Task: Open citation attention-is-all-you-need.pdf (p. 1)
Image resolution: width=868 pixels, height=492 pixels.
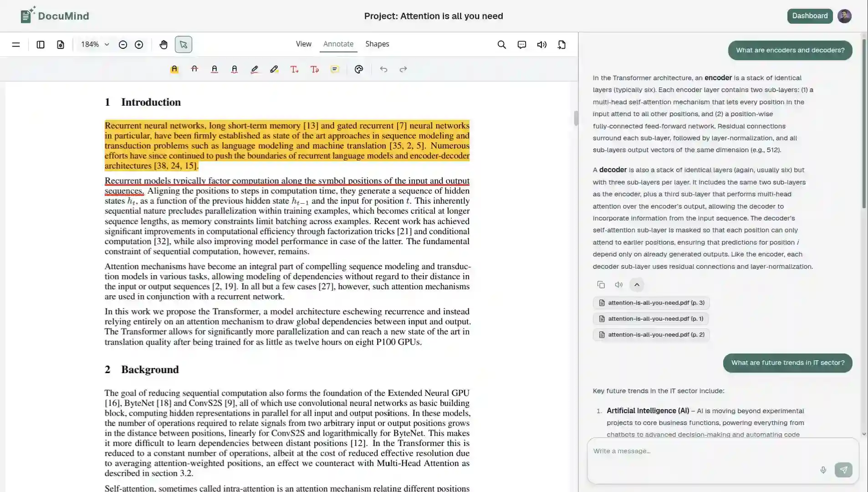Action: pos(651,319)
